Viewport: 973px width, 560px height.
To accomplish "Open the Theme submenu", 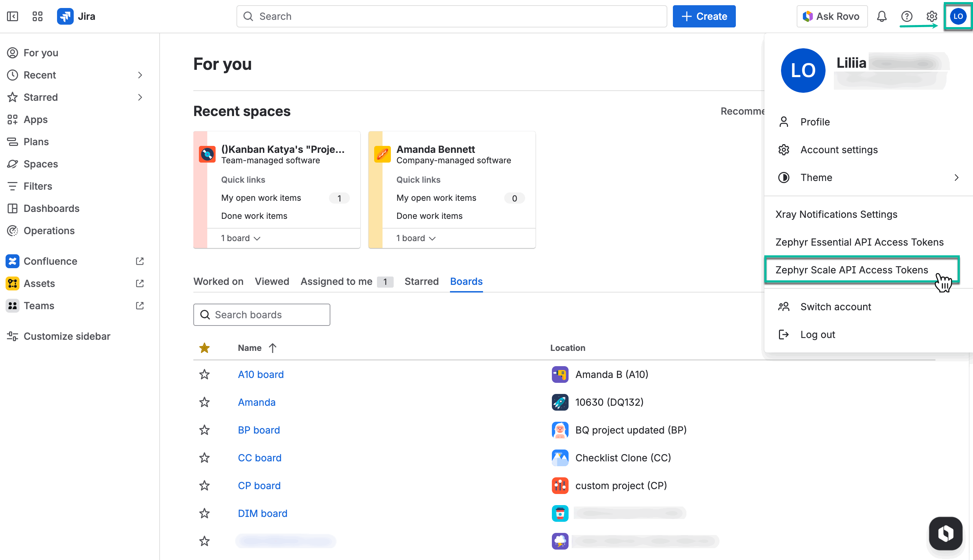I will click(868, 177).
